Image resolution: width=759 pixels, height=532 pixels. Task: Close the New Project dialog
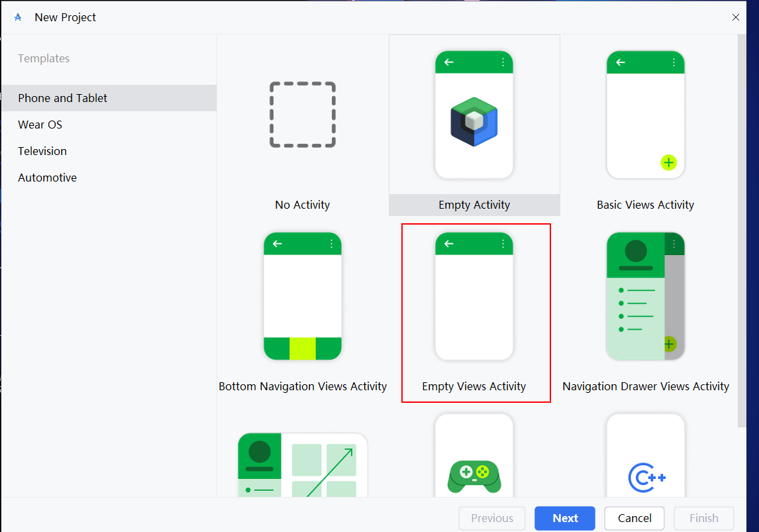pyautogui.click(x=736, y=17)
